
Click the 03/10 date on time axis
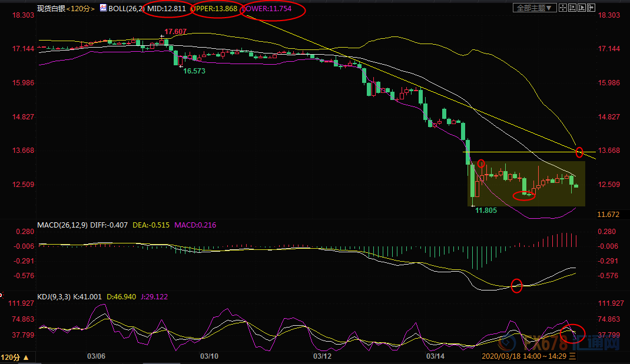point(209,356)
